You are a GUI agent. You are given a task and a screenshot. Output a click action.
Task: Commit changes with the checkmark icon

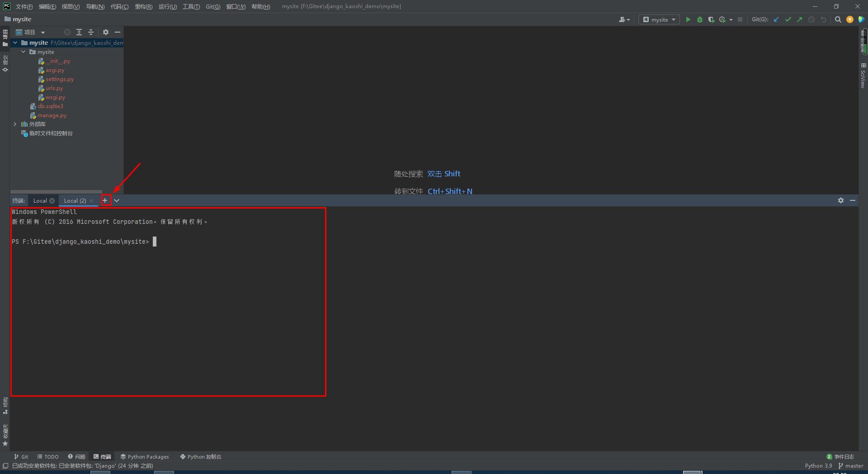click(x=788, y=19)
